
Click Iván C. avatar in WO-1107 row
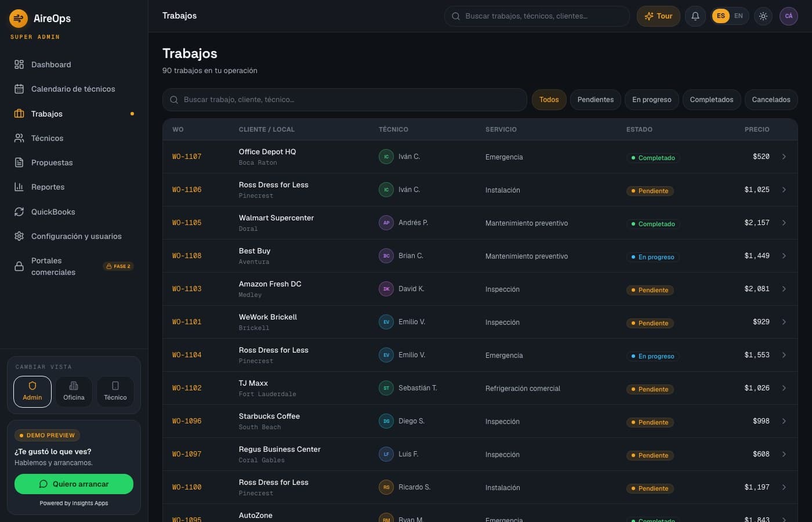(386, 157)
